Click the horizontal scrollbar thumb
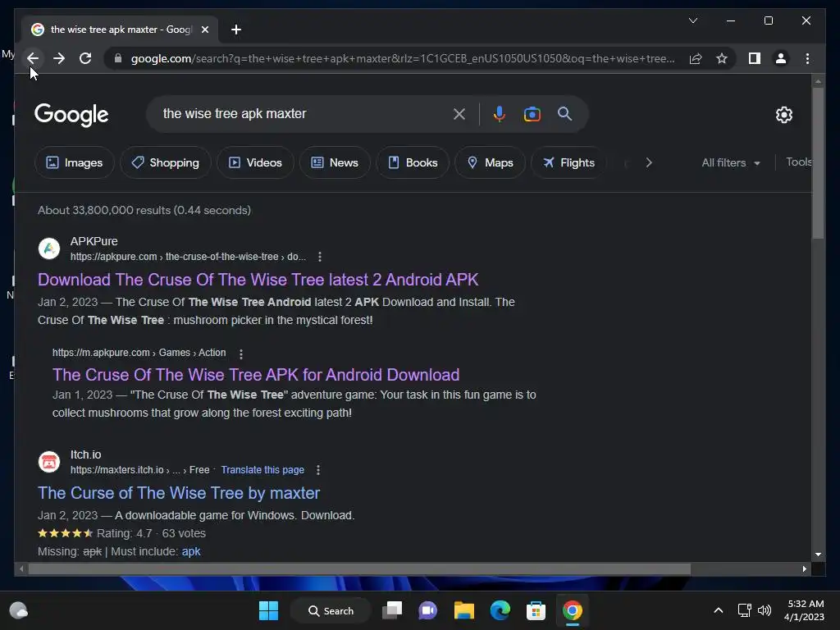 pos(359,569)
